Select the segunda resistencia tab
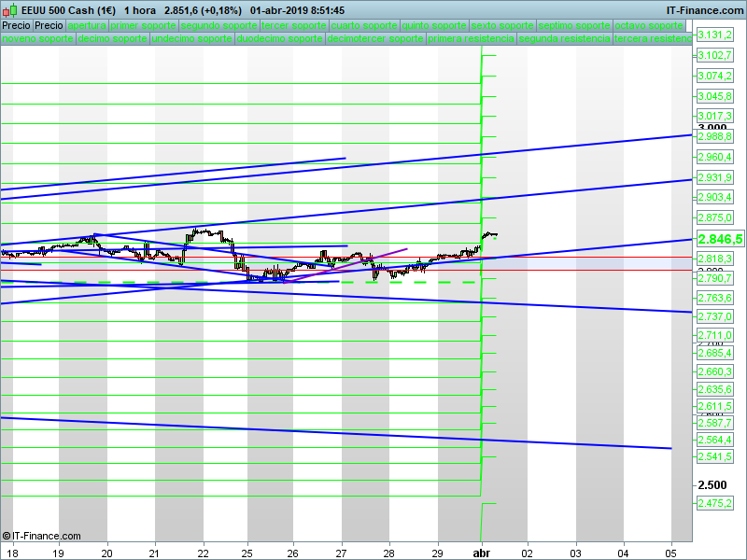Viewport: 747px width, 560px height. 563,40
